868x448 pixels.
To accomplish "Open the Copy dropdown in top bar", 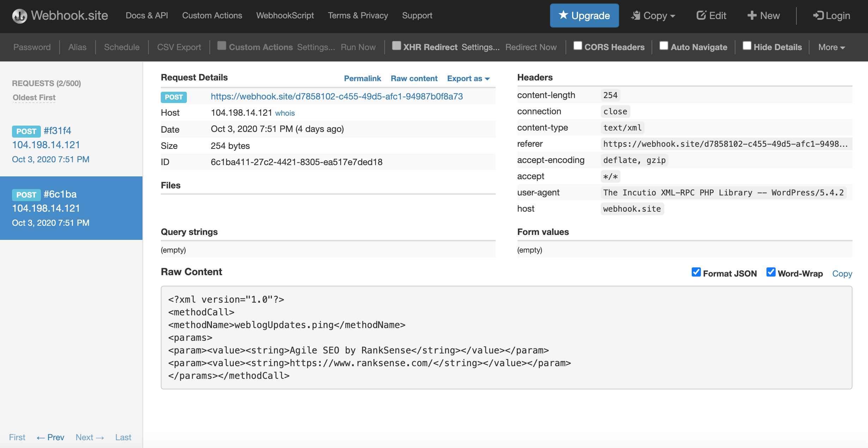I will pyautogui.click(x=653, y=16).
